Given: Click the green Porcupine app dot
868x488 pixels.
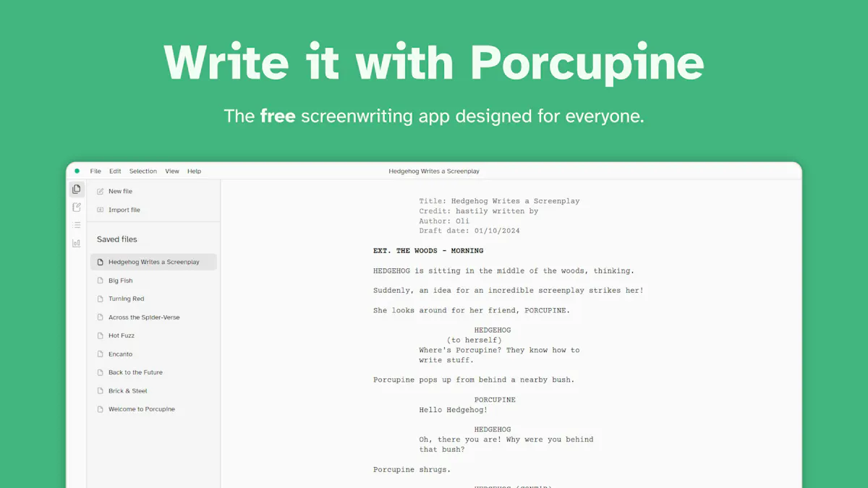Looking at the screenshot, I should point(77,171).
